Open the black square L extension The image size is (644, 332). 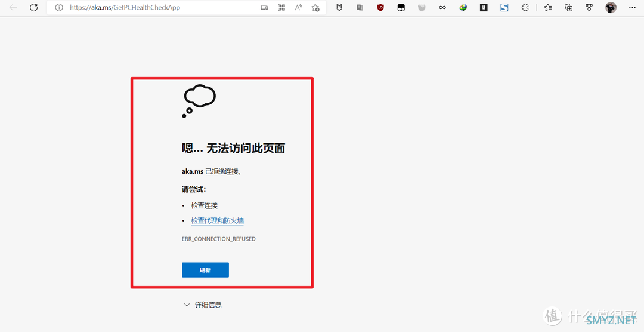[x=484, y=7]
